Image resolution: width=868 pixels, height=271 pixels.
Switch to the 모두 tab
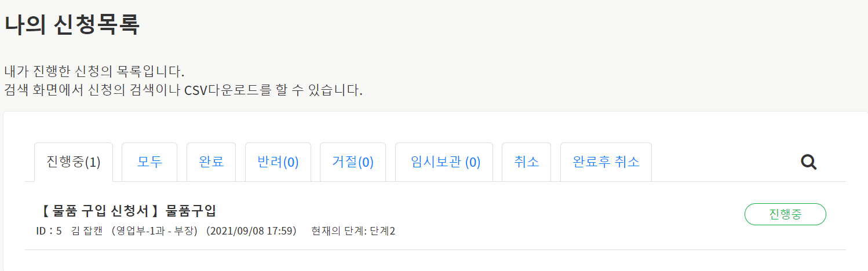[x=149, y=162]
